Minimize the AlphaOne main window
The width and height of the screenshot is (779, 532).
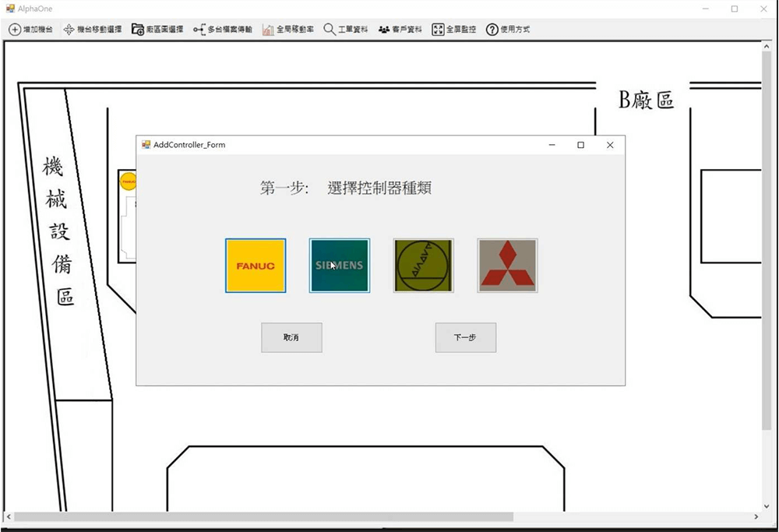tap(706, 9)
